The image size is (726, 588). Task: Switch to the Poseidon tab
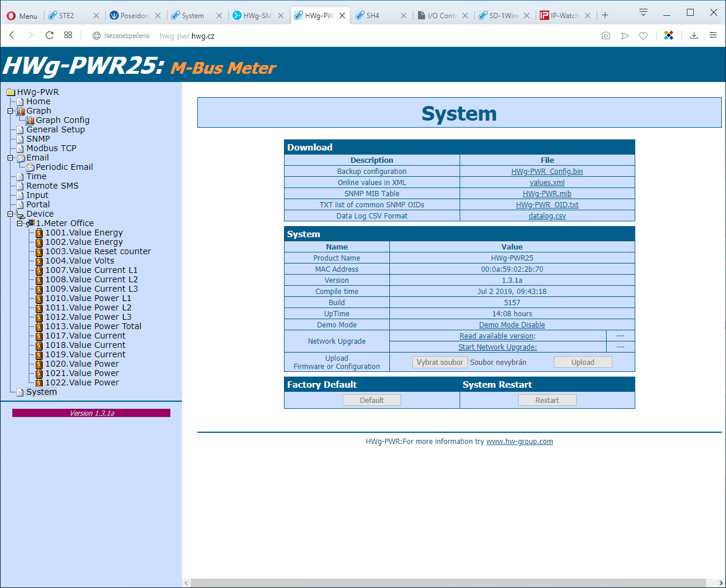[x=135, y=16]
